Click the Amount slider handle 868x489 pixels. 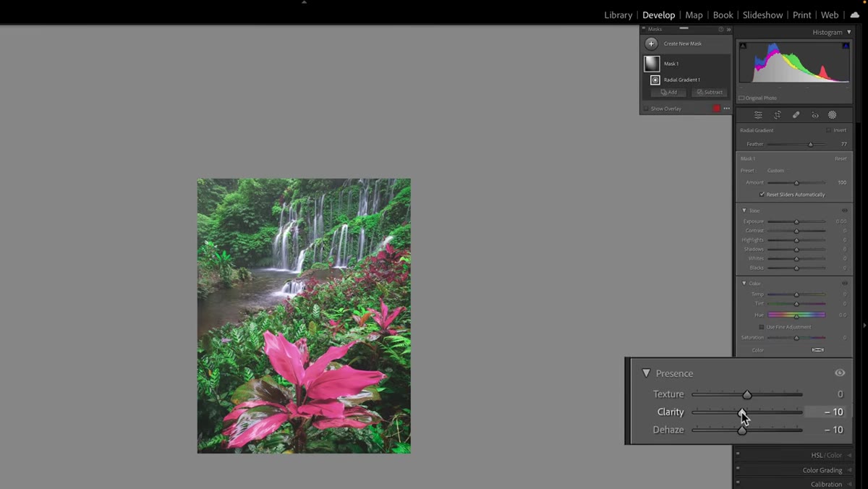[x=796, y=183]
